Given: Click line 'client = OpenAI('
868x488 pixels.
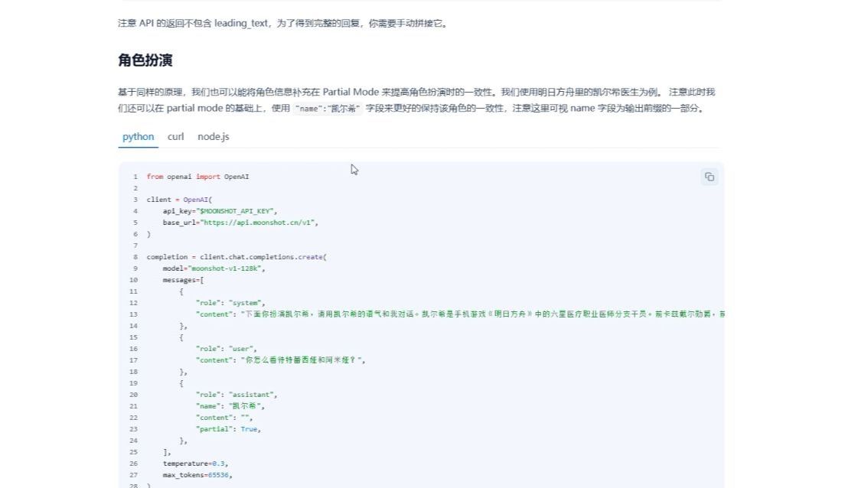Looking at the screenshot, I should (x=179, y=200).
